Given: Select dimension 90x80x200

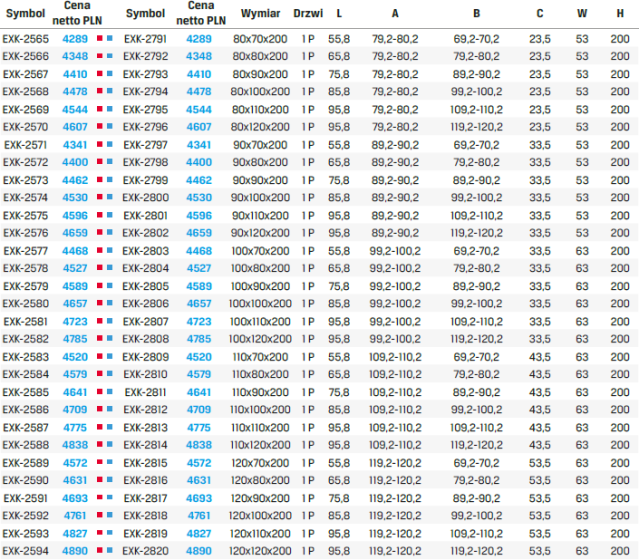Looking at the screenshot, I should coord(260,162).
